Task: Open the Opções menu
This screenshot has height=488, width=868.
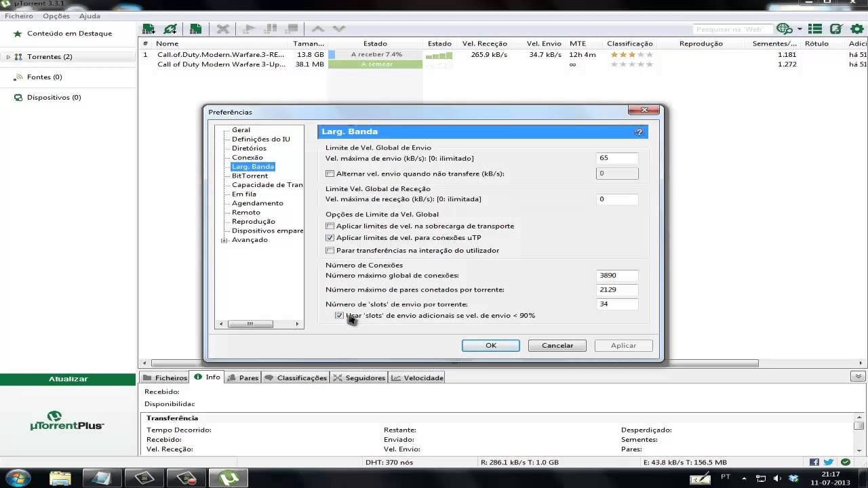Action: click(56, 16)
